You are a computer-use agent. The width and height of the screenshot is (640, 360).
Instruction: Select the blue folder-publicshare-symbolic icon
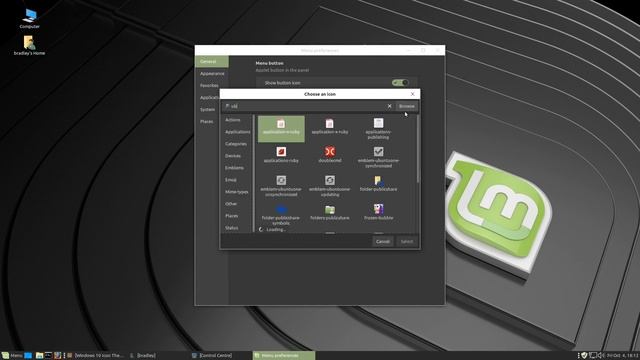click(x=281, y=215)
